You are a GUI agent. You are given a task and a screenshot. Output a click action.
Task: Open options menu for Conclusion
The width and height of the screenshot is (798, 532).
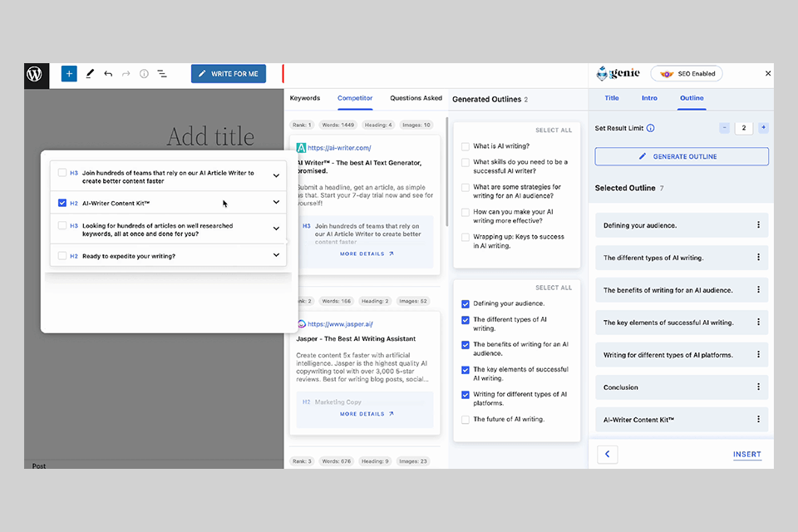(758, 387)
